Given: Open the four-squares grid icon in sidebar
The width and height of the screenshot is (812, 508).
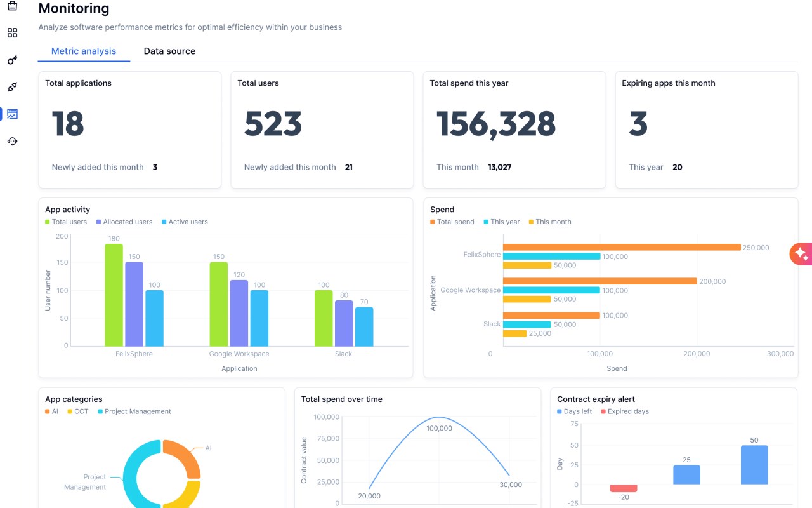Looking at the screenshot, I should 12,33.
